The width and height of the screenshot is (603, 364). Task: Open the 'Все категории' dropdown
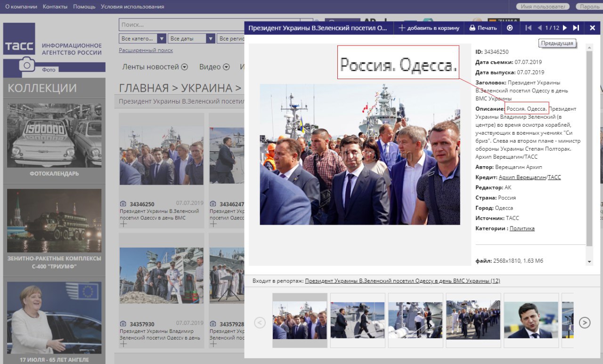pos(142,39)
